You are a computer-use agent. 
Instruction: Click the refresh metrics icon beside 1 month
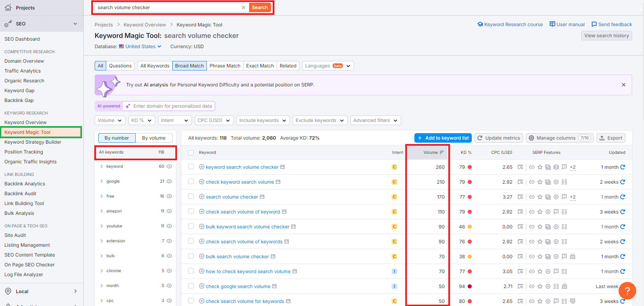(623, 167)
